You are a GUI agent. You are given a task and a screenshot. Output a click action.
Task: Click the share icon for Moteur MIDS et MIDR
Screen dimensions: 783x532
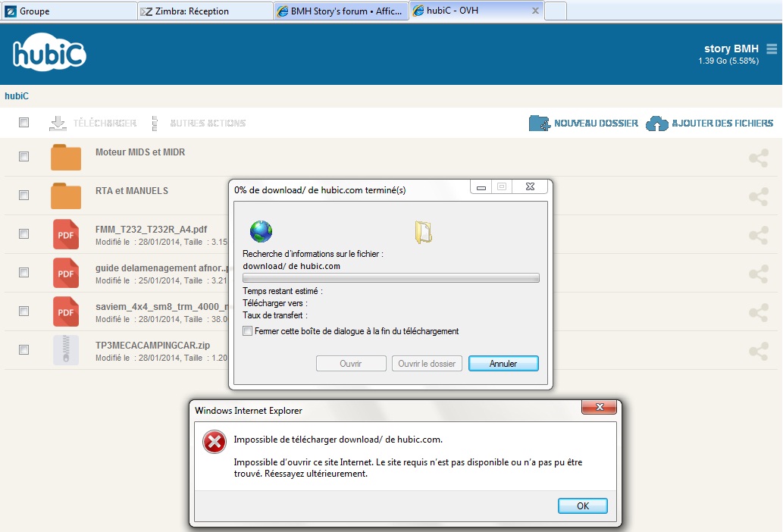pos(758,158)
